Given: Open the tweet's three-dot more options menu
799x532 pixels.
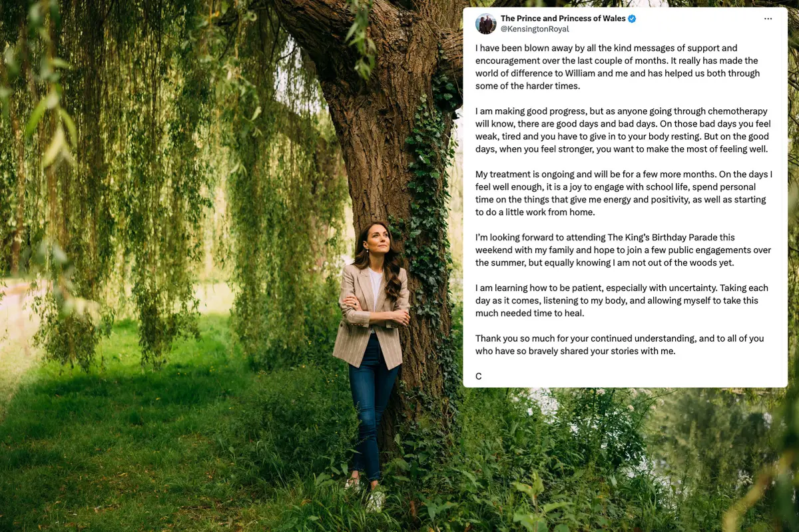Looking at the screenshot, I should point(768,19).
